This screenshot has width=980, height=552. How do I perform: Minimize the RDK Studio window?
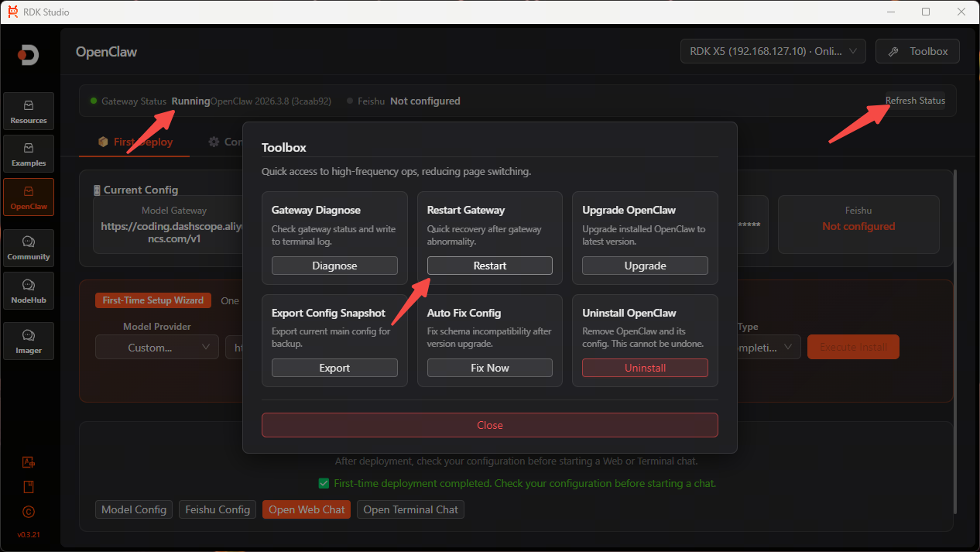(x=891, y=12)
